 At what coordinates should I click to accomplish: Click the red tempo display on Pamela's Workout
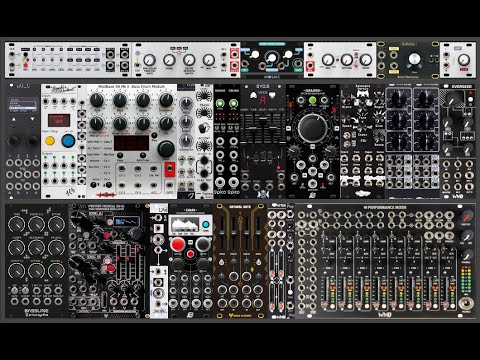(59, 120)
